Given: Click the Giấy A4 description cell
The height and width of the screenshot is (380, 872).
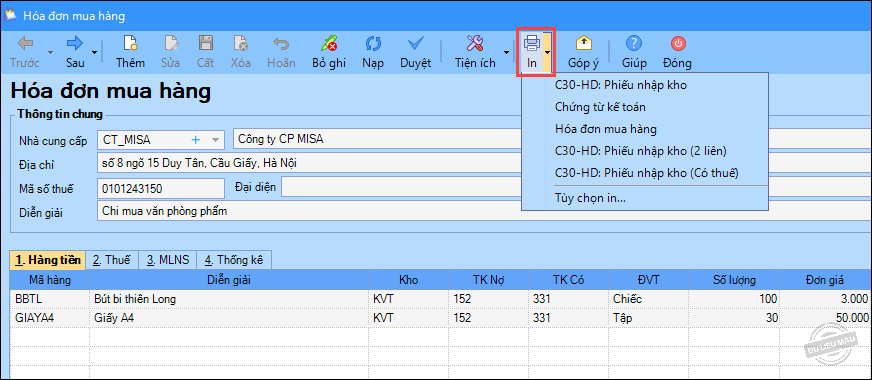Looking at the screenshot, I should 228,318.
